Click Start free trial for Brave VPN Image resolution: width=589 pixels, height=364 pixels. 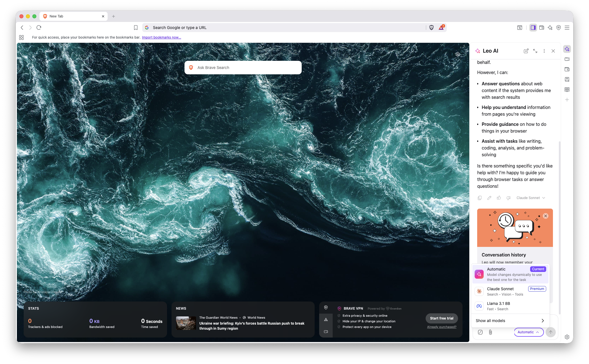(441, 318)
